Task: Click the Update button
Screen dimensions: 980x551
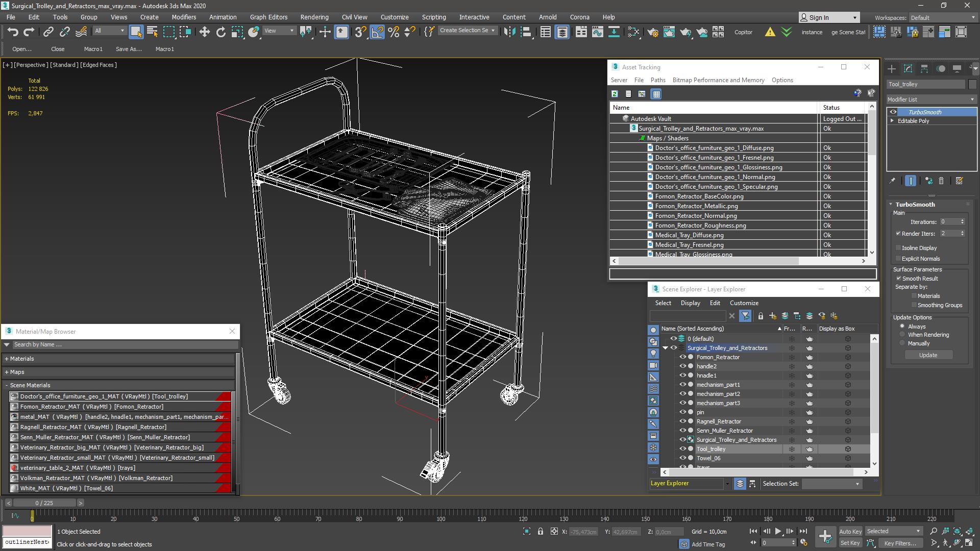Action: 928,355
